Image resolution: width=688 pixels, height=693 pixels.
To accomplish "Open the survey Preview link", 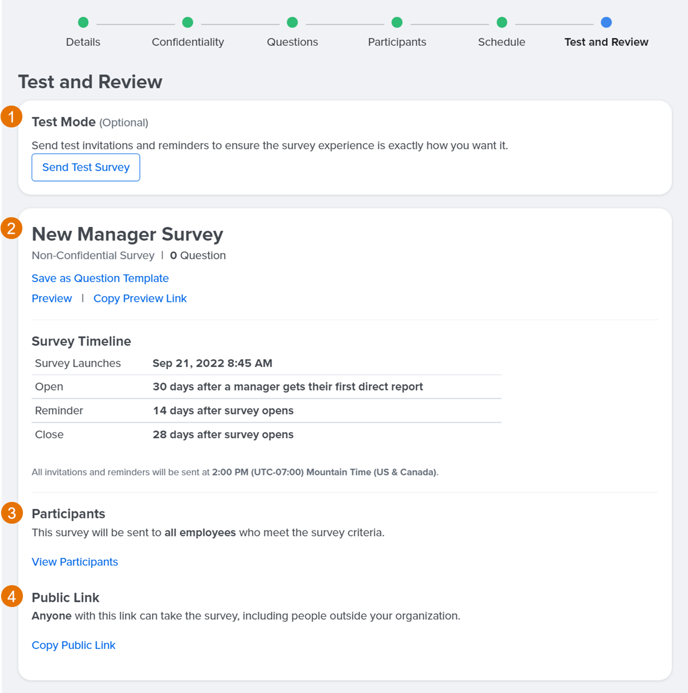I will [x=52, y=298].
